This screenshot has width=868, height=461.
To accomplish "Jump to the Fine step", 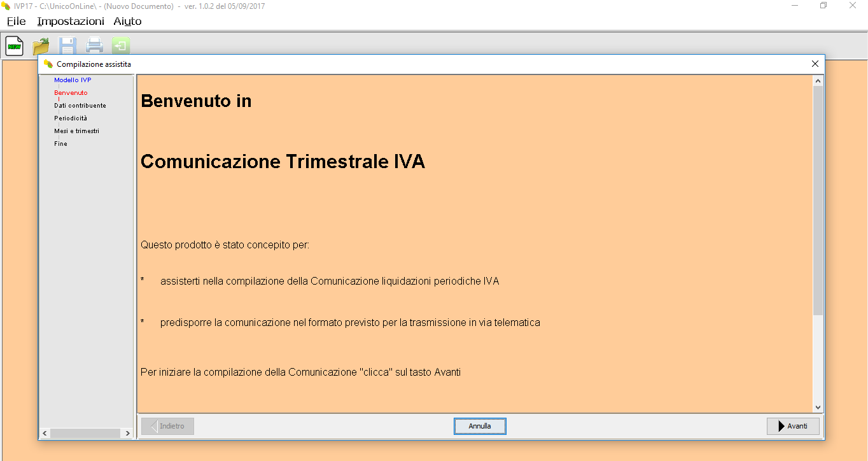I will click(x=60, y=144).
